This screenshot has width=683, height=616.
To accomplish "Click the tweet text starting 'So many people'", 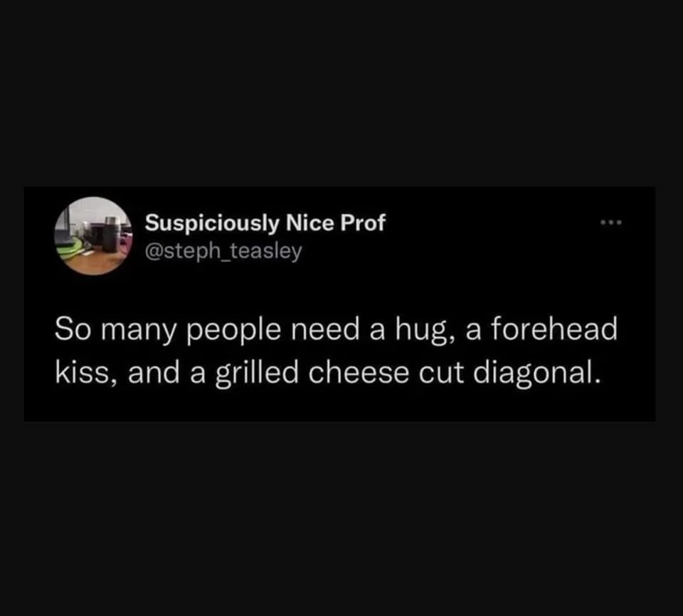I will pyautogui.click(x=336, y=351).
